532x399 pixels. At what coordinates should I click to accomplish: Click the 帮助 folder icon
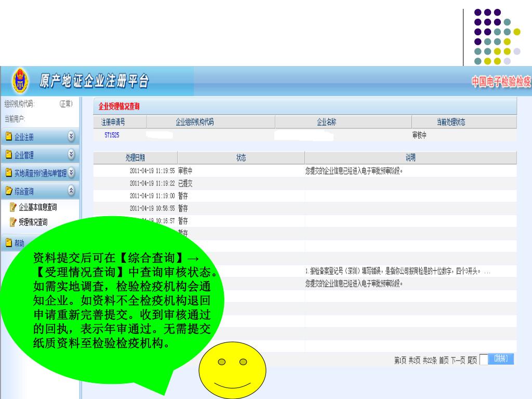point(9,243)
